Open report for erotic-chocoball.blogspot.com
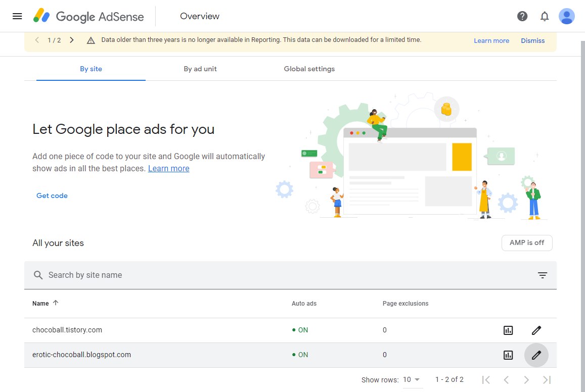The image size is (585, 392). [x=508, y=355]
